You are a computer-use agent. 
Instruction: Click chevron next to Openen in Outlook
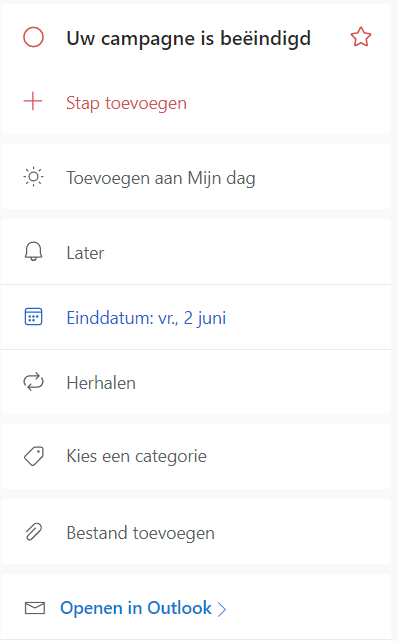(x=222, y=609)
